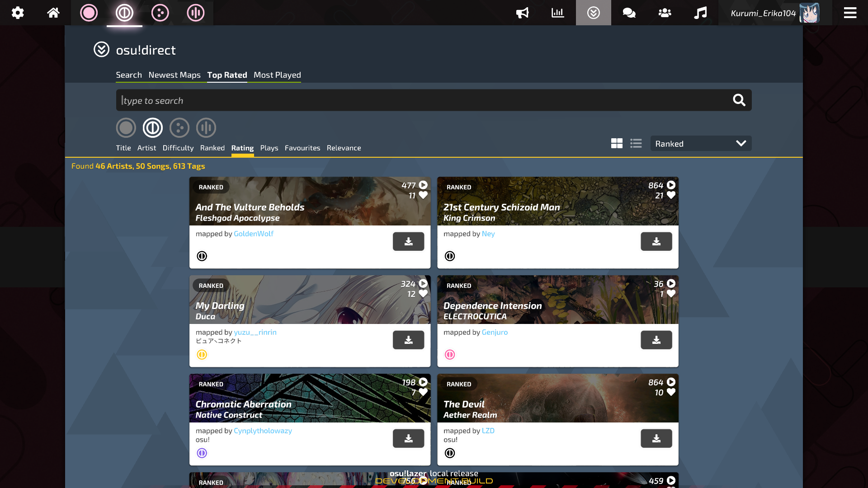The height and width of the screenshot is (488, 868).
Task: Click the osu! standard mode icon
Action: click(x=90, y=13)
